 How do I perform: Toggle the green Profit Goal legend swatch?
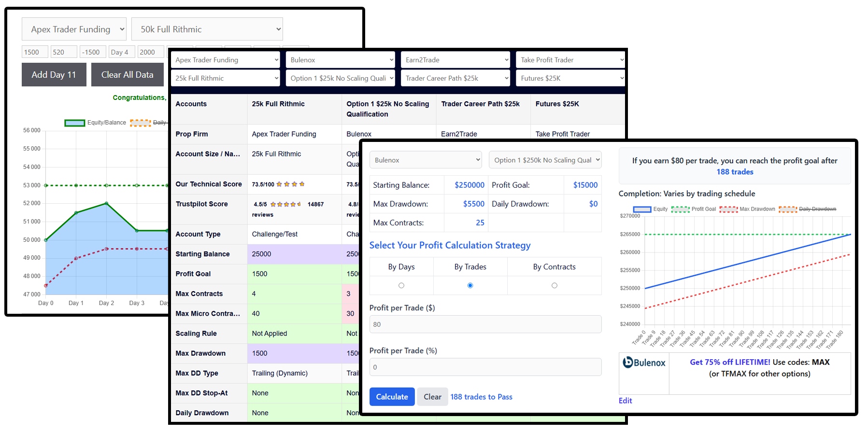(681, 209)
